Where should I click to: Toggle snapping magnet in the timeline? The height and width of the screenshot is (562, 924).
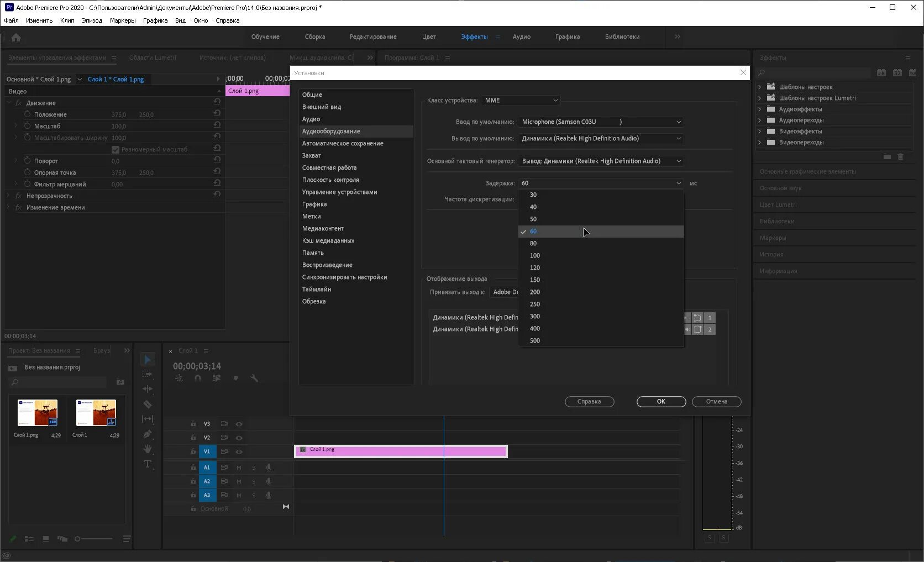197,378
